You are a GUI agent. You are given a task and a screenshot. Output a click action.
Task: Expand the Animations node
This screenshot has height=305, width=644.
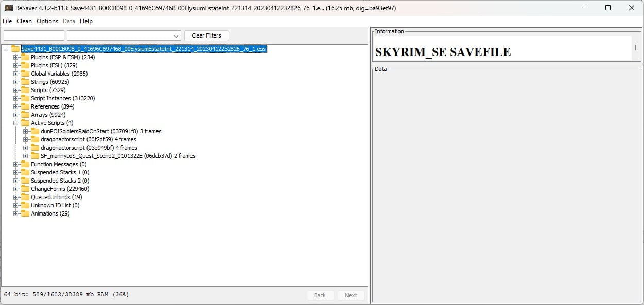tap(16, 213)
